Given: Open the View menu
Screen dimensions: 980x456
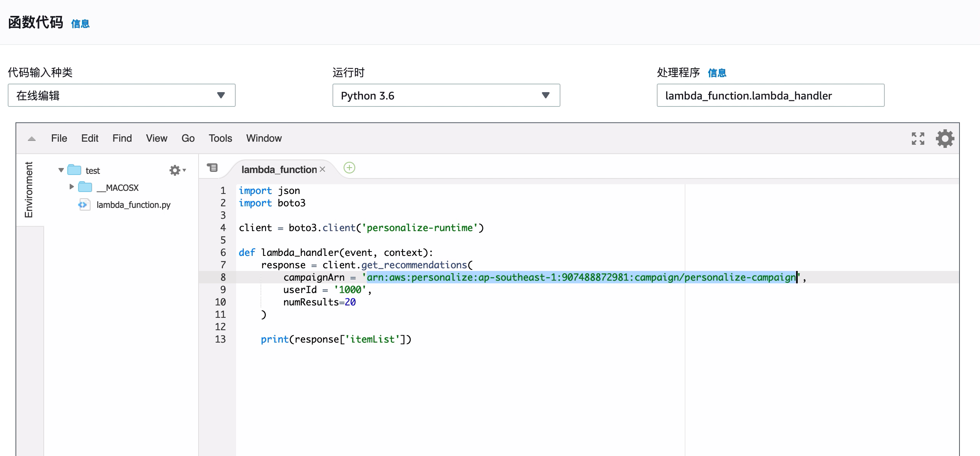Looking at the screenshot, I should (x=157, y=138).
